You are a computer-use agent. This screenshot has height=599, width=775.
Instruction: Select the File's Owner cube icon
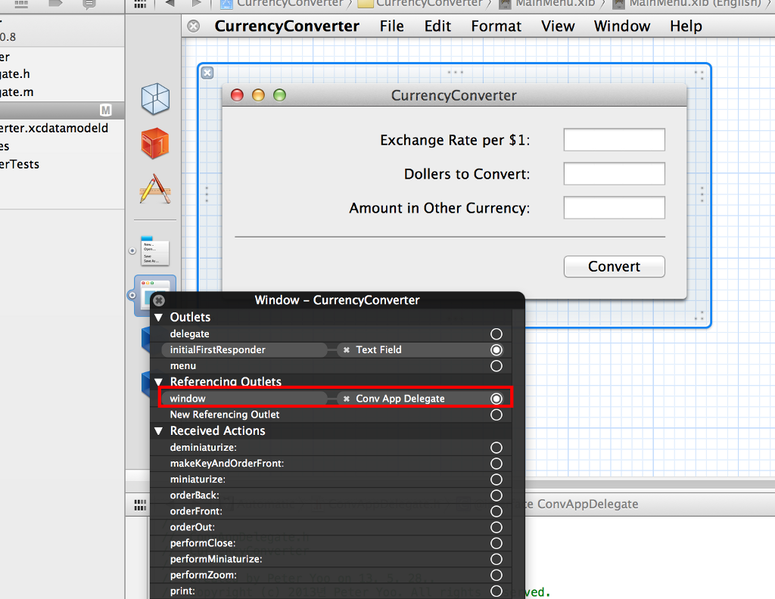point(154,99)
